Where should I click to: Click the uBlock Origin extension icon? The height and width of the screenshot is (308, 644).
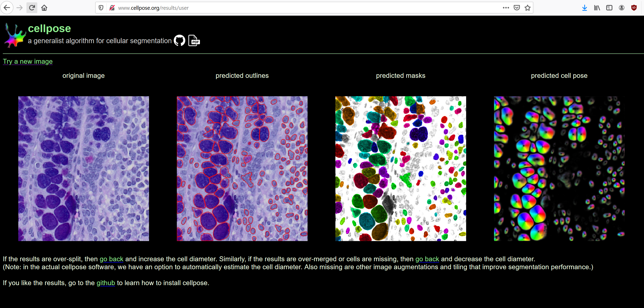(x=634, y=8)
